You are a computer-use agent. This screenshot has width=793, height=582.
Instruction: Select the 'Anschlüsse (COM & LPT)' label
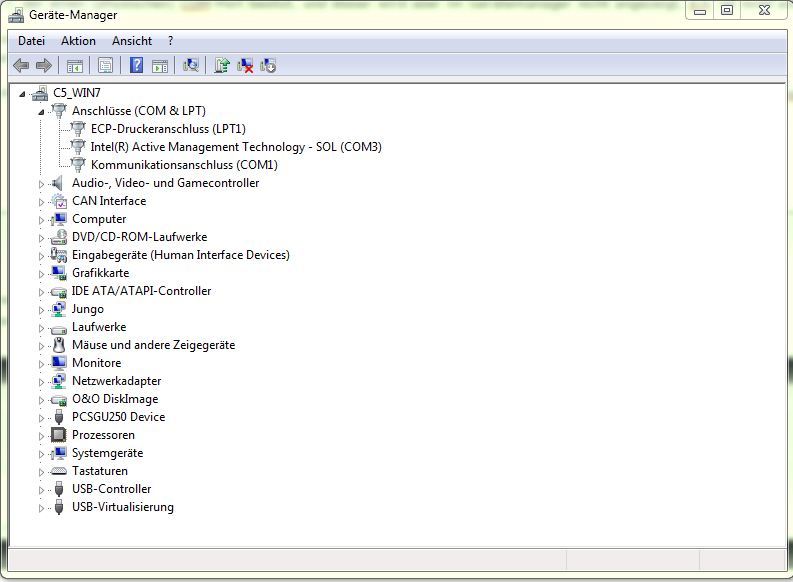pyautogui.click(x=139, y=111)
